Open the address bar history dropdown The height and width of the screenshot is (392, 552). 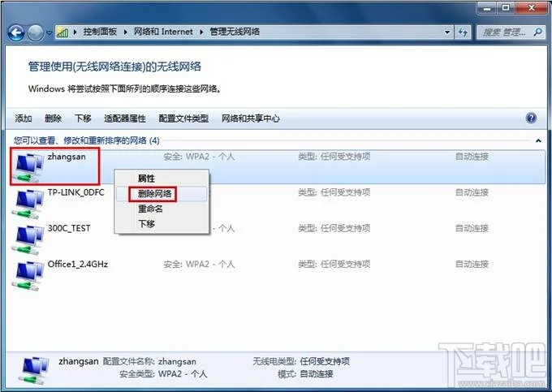447,32
